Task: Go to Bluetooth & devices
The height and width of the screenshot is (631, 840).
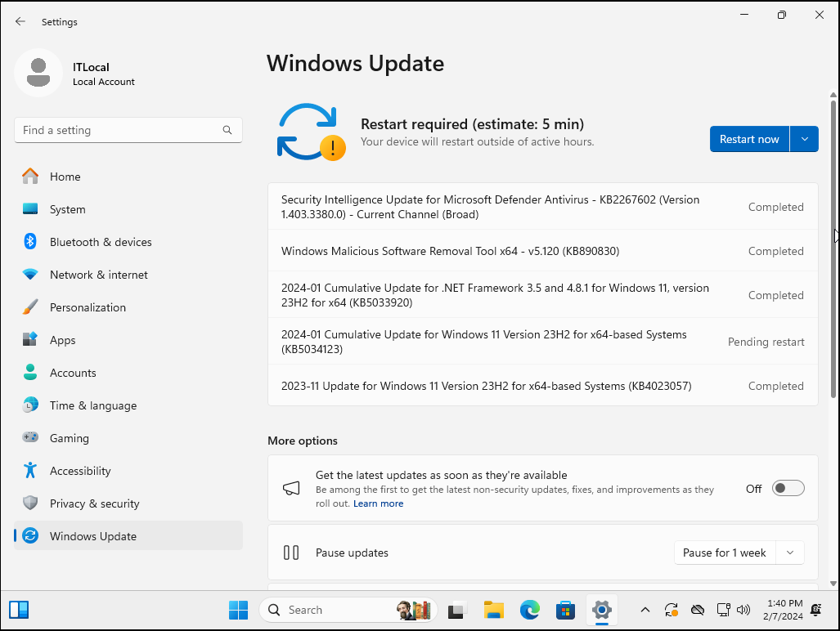Action: click(x=128, y=242)
